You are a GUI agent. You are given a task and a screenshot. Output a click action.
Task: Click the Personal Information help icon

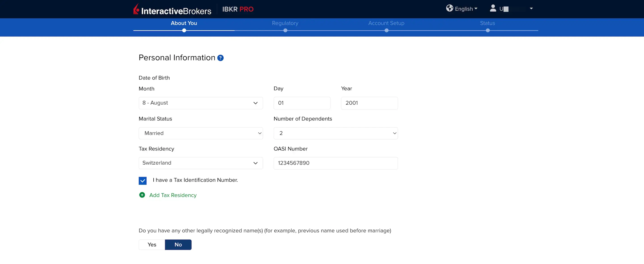point(220,58)
